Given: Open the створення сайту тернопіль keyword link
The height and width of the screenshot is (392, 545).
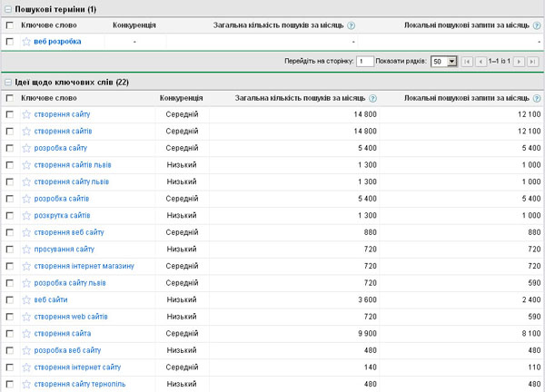Looking at the screenshot, I should tap(80, 384).
